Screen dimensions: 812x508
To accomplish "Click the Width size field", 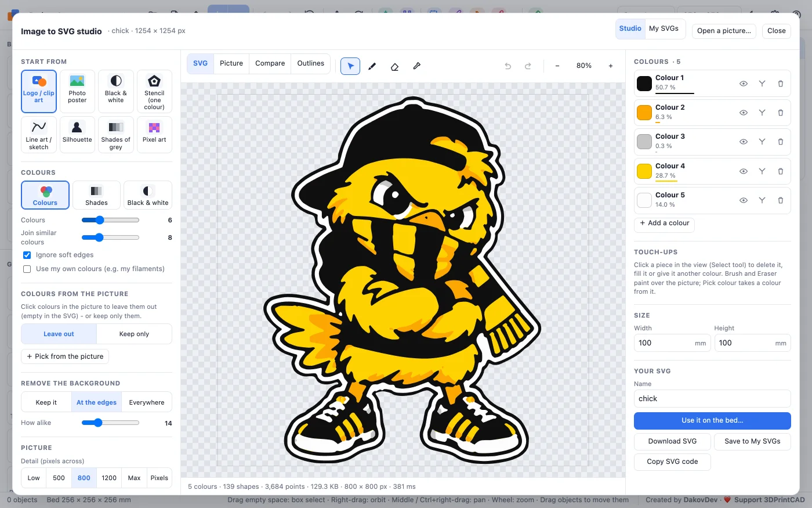I will pos(672,343).
